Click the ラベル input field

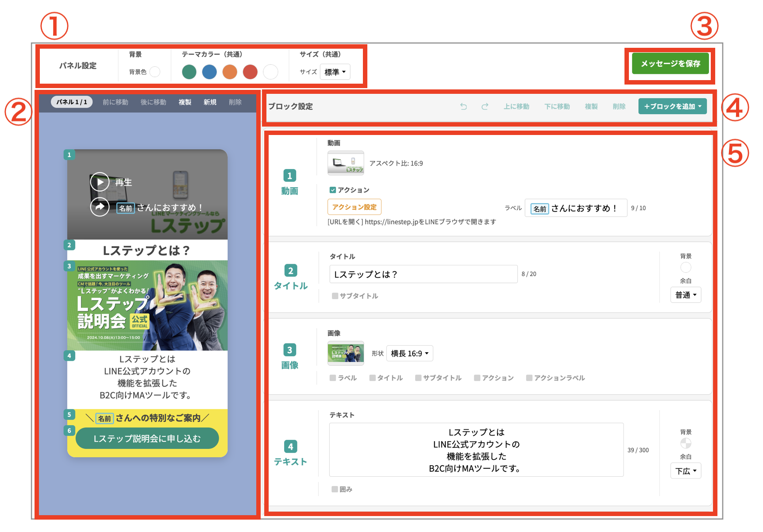pos(576,208)
